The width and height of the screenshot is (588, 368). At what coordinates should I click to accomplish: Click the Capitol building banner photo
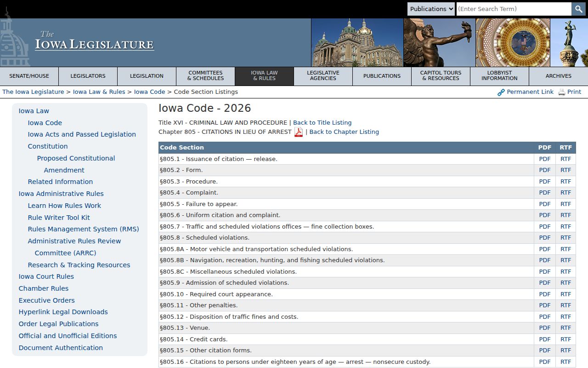357,43
